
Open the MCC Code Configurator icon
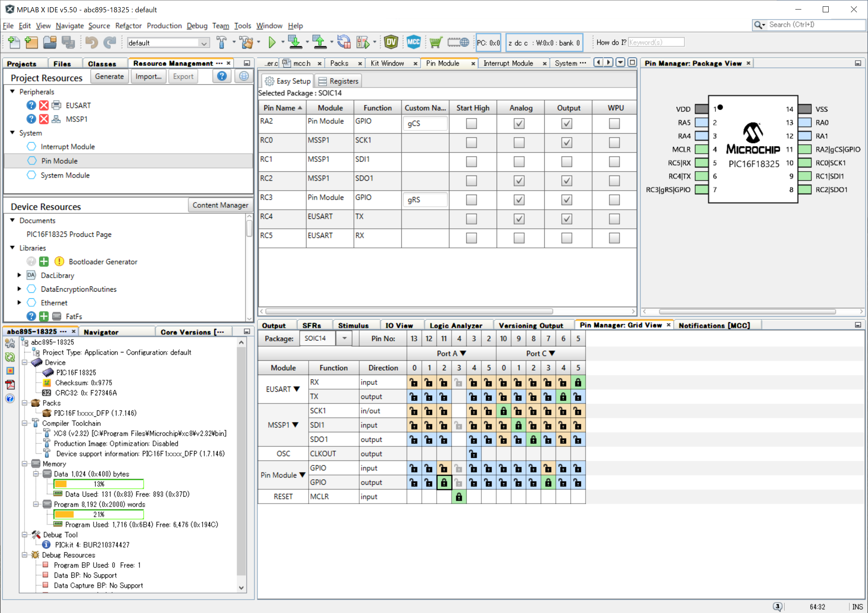tap(413, 42)
